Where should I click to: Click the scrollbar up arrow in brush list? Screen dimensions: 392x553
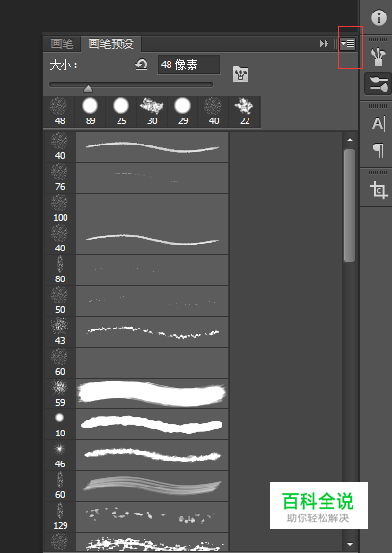[350, 140]
